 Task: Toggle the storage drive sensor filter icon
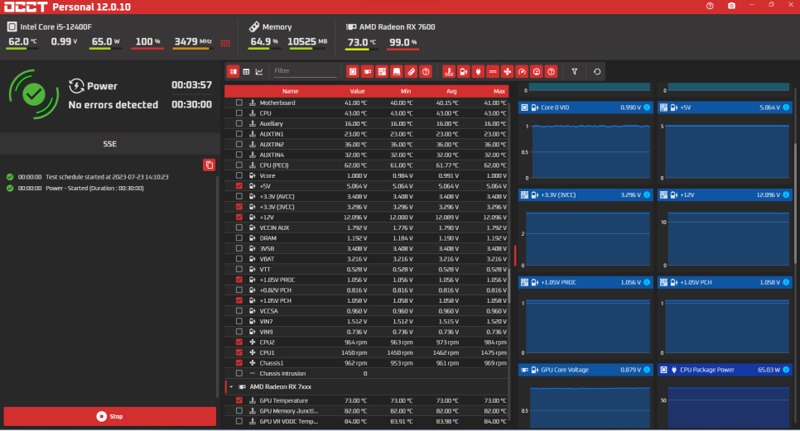[x=396, y=71]
